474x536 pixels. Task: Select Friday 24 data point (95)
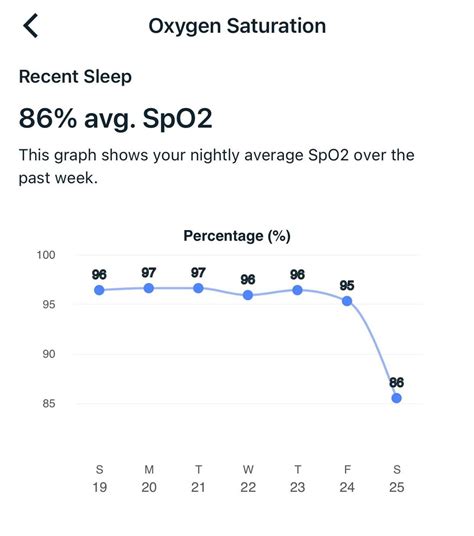pyautogui.click(x=347, y=301)
